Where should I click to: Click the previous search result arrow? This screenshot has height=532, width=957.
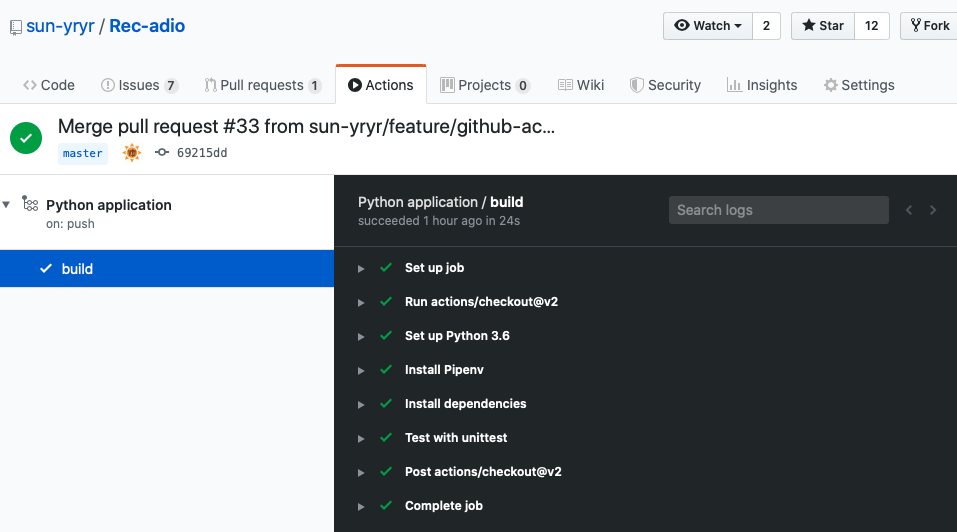click(909, 210)
